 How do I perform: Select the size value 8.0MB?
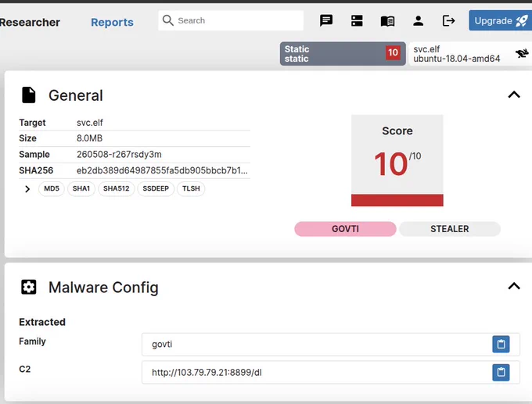point(89,138)
